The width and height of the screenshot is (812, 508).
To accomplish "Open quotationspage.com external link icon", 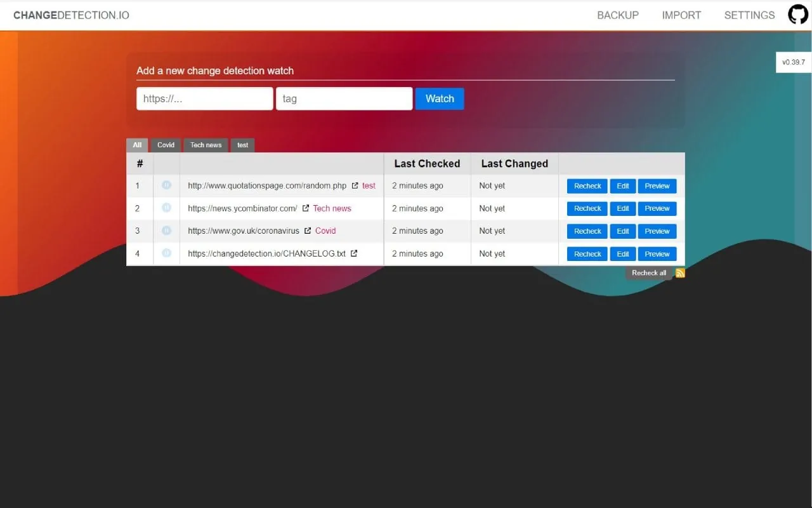I will click(x=355, y=185).
